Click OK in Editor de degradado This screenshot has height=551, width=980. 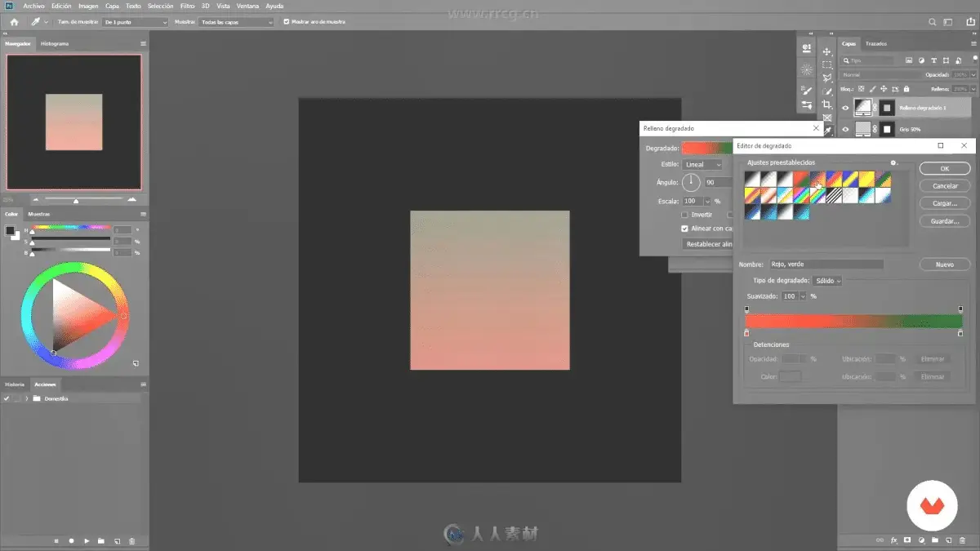[x=944, y=168]
